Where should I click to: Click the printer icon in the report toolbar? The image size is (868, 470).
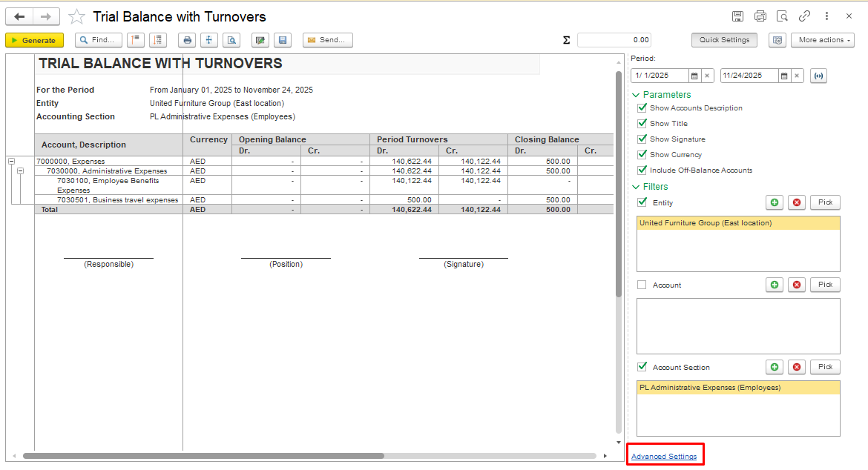click(188, 40)
